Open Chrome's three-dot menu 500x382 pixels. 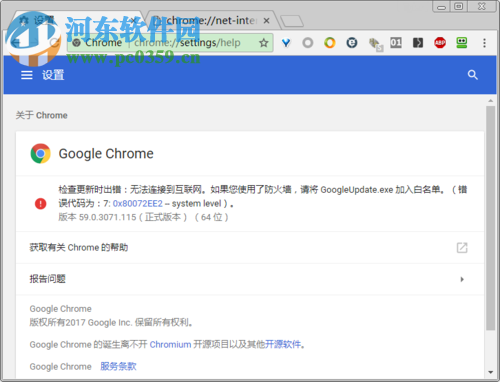click(x=484, y=43)
